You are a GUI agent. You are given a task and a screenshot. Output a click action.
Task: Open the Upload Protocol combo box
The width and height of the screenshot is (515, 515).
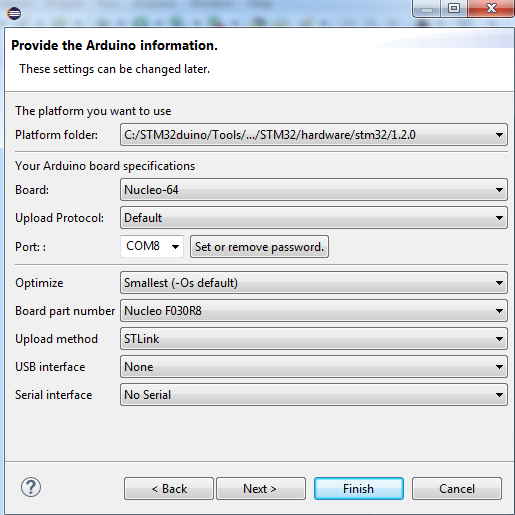(314, 218)
